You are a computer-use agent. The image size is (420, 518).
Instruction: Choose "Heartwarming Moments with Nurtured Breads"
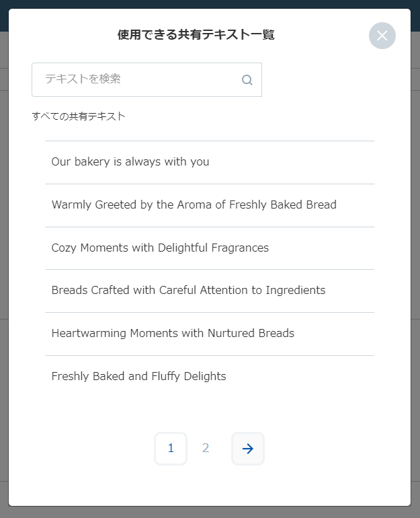click(x=173, y=334)
